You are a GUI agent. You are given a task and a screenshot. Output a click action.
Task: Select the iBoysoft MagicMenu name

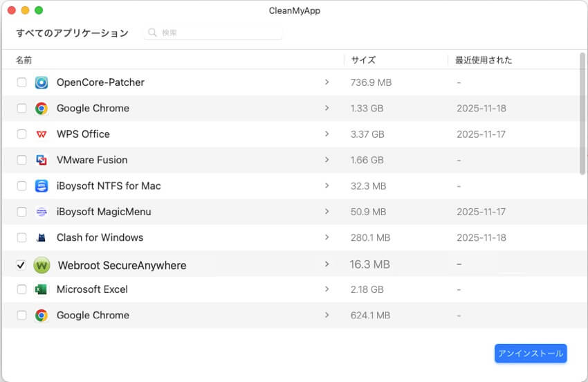104,212
